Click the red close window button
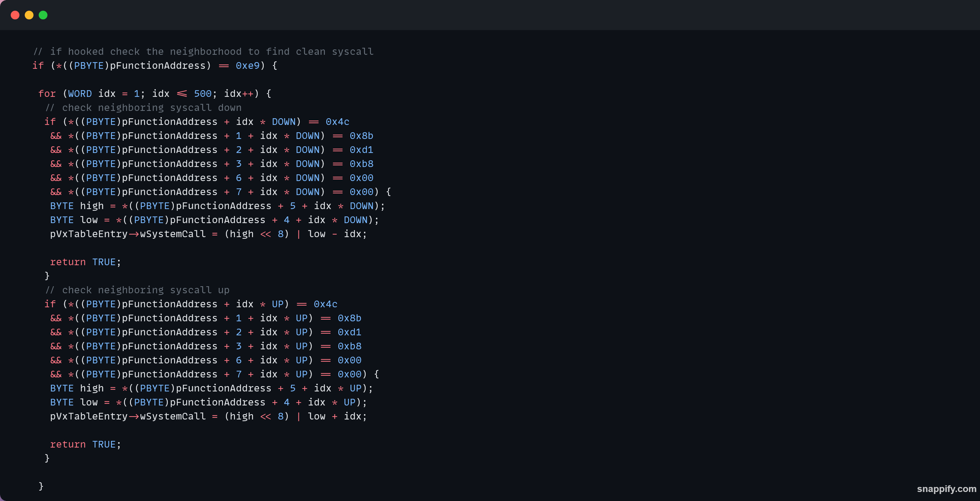Image resolution: width=980 pixels, height=501 pixels. (x=15, y=15)
